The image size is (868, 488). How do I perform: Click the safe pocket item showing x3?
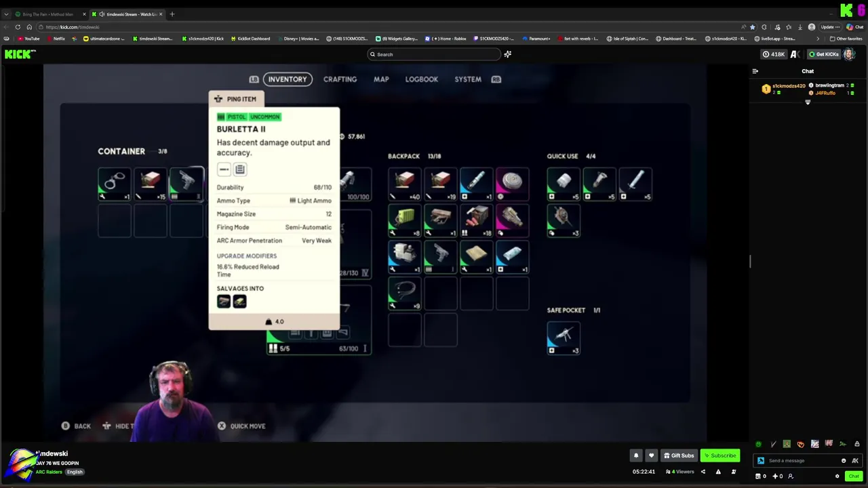(564, 338)
